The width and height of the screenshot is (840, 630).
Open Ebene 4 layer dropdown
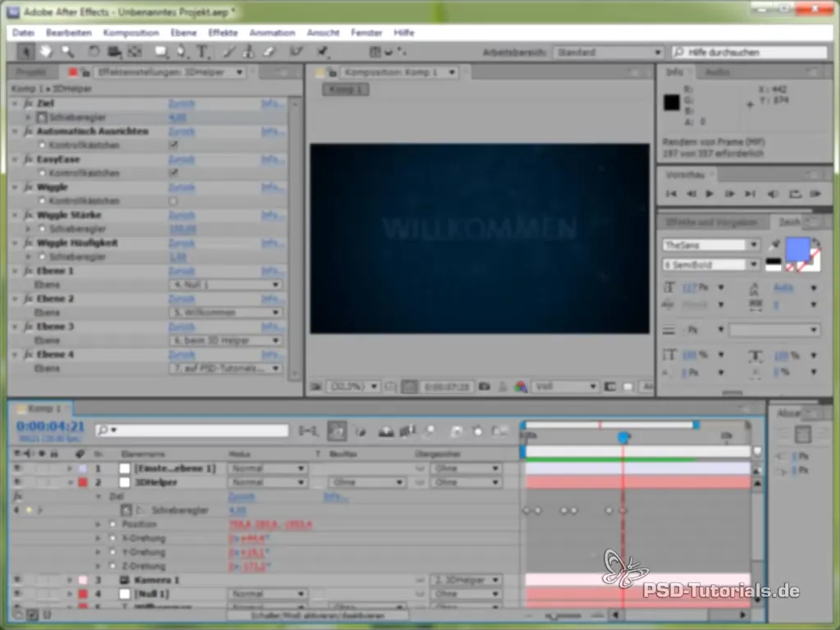click(225, 368)
